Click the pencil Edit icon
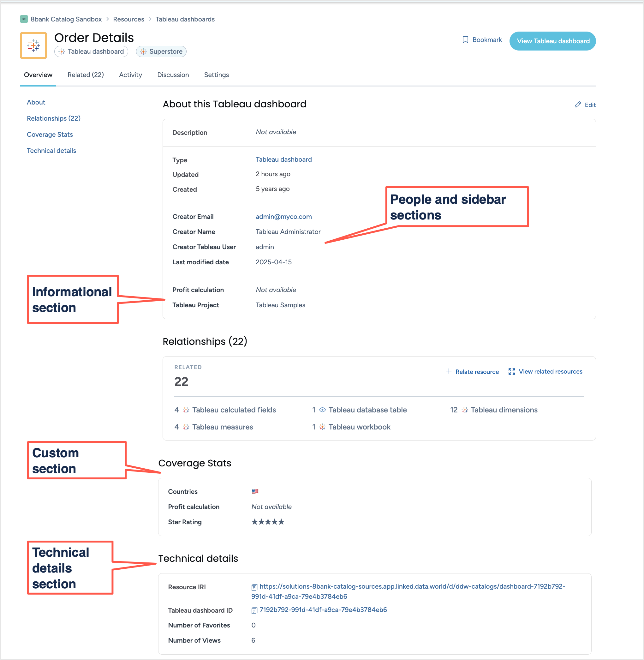 [577, 105]
